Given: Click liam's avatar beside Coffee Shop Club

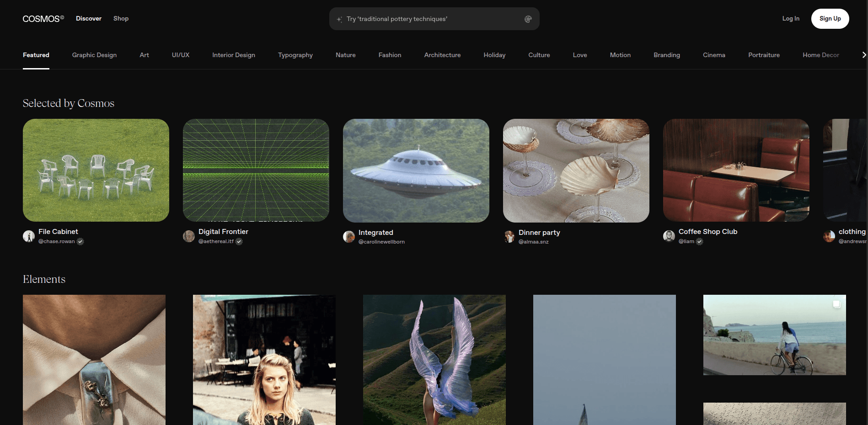Looking at the screenshot, I should tap(669, 236).
